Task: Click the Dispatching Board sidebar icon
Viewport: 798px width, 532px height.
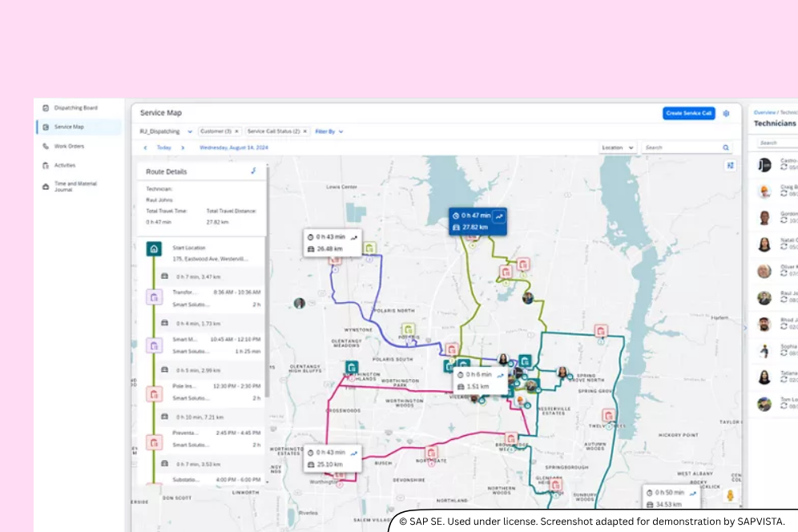Action: click(x=46, y=108)
